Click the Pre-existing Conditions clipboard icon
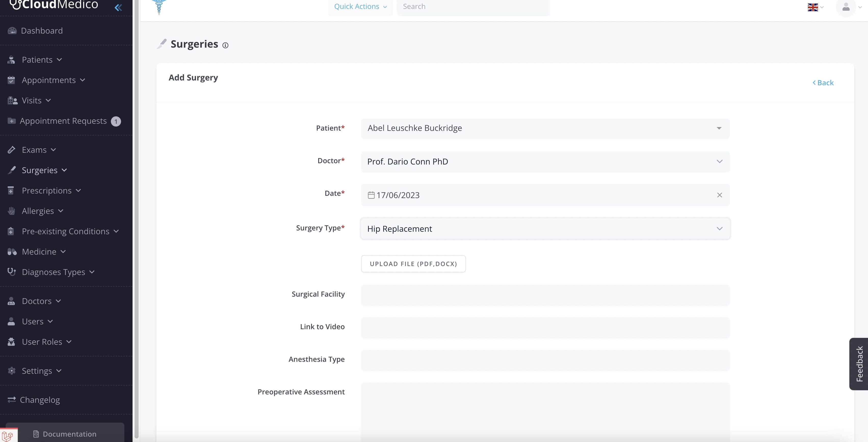The image size is (868, 442). (11, 231)
